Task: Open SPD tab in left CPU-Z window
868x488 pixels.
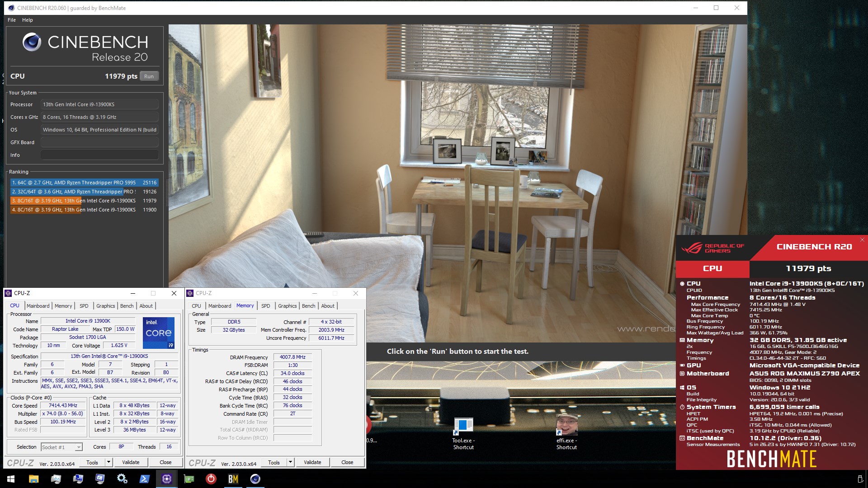Action: click(x=84, y=306)
